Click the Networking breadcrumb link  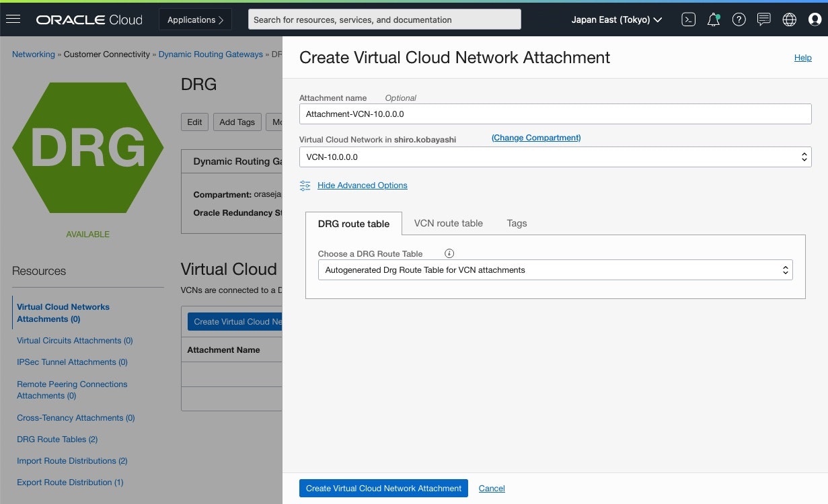pos(34,54)
